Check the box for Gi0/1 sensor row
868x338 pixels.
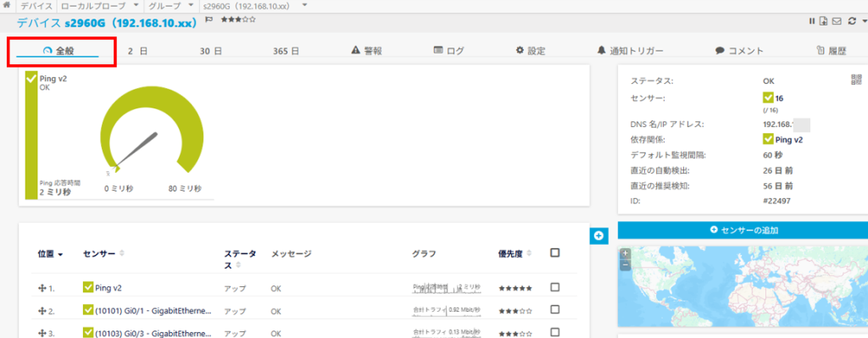click(x=554, y=310)
